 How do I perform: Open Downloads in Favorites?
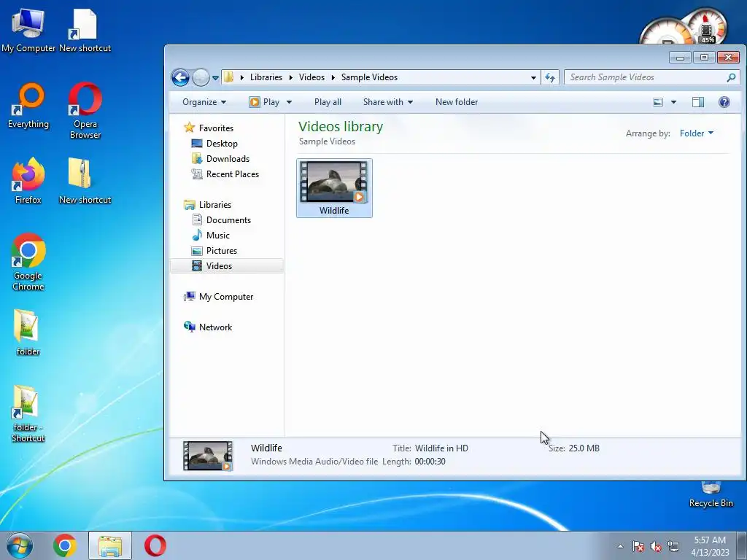tap(228, 158)
